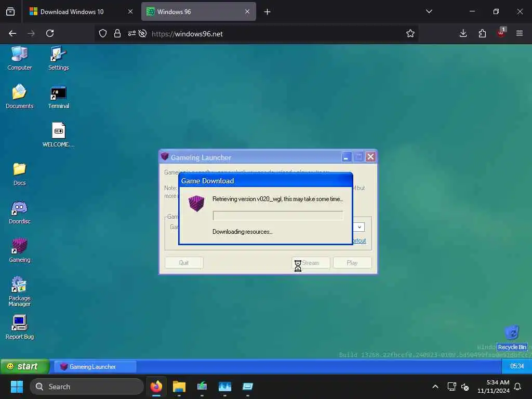Click the muted volume tray icon

pyautogui.click(x=465, y=387)
